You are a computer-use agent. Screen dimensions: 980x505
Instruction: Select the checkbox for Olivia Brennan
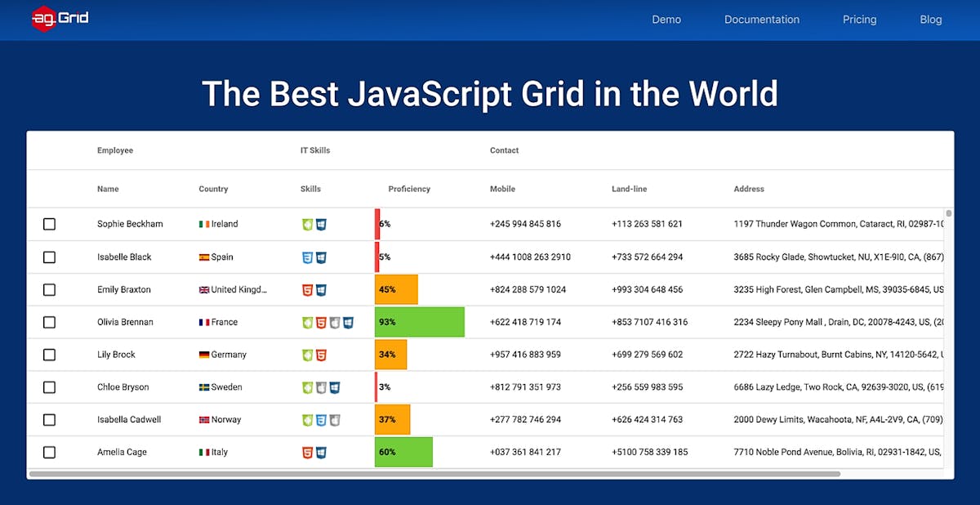(49, 322)
